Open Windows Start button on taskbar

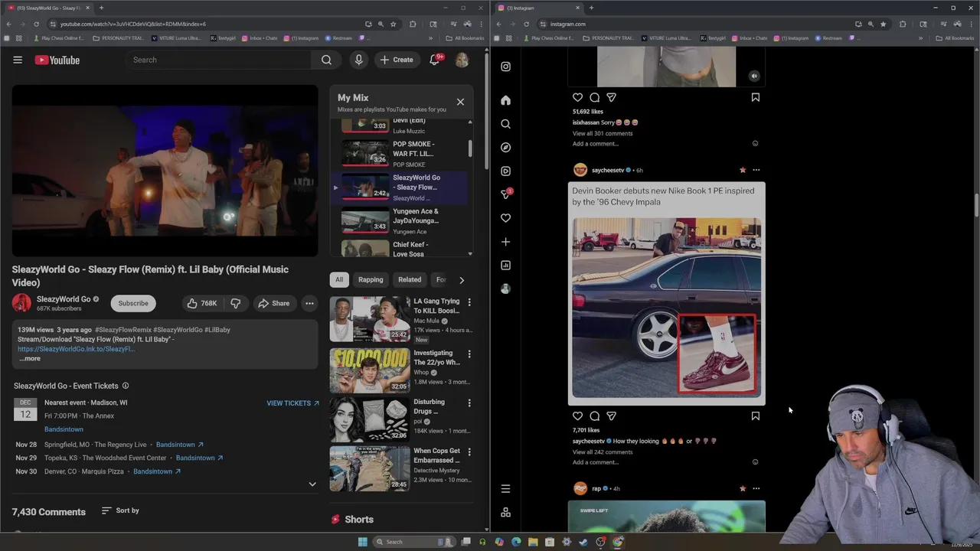click(362, 542)
